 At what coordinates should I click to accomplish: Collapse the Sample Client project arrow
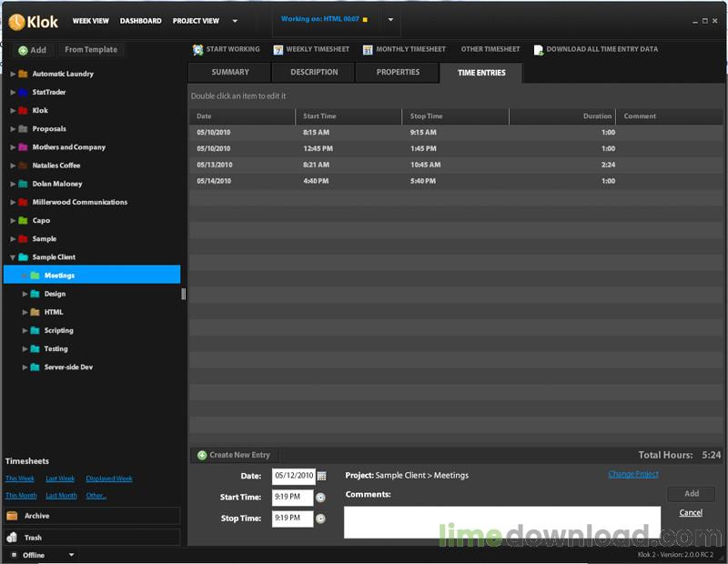(x=13, y=257)
